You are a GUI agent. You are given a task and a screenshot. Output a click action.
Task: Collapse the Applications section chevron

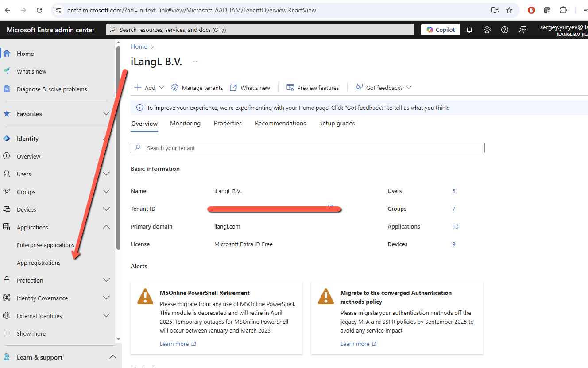(106, 227)
